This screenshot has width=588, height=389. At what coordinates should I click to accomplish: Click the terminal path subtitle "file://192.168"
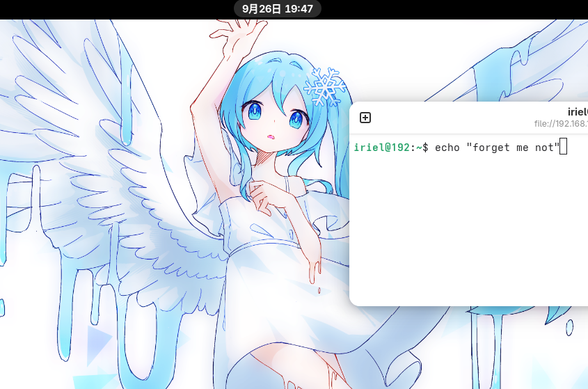561,124
